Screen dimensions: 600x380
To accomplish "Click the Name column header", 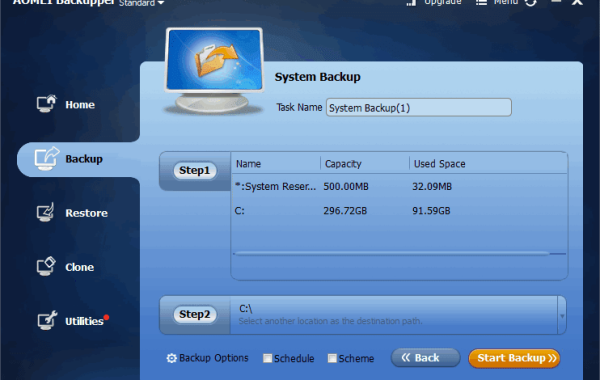I will tap(248, 164).
